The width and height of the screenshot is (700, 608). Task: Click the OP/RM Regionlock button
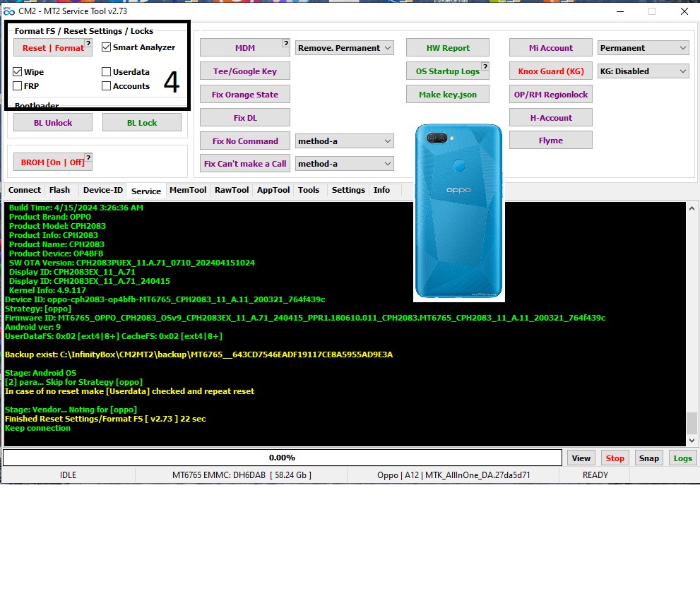pos(551,95)
